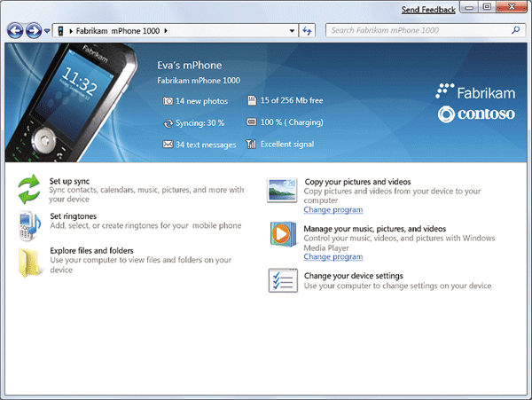Click the Search Fabrikam mPhone 1000 field

pyautogui.click(x=426, y=30)
